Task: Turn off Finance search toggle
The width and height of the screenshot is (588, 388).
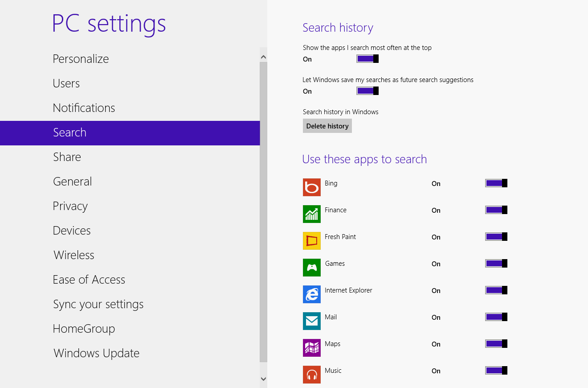Action: pyautogui.click(x=496, y=210)
